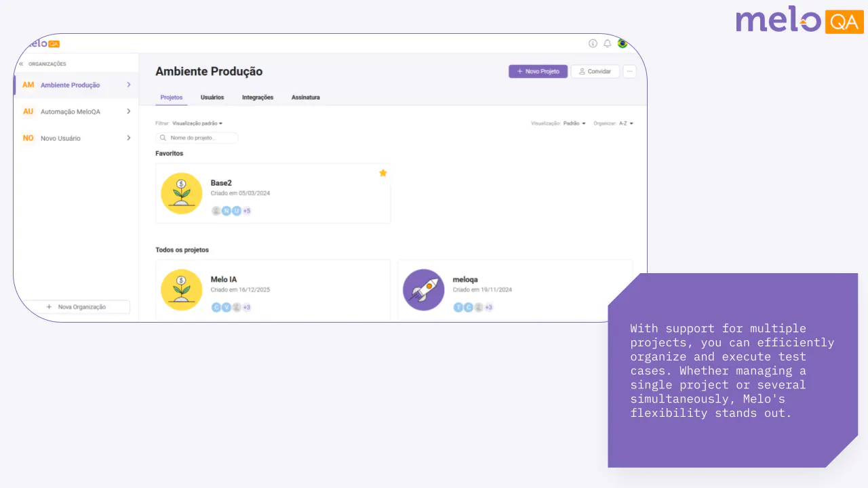Click the AM organization badge
This screenshot has width=868, height=488.
click(28, 85)
